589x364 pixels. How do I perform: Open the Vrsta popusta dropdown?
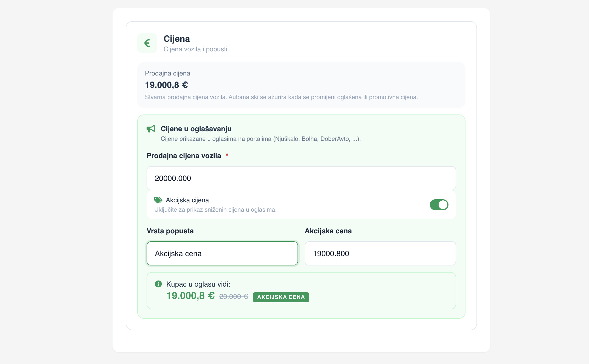tap(222, 253)
